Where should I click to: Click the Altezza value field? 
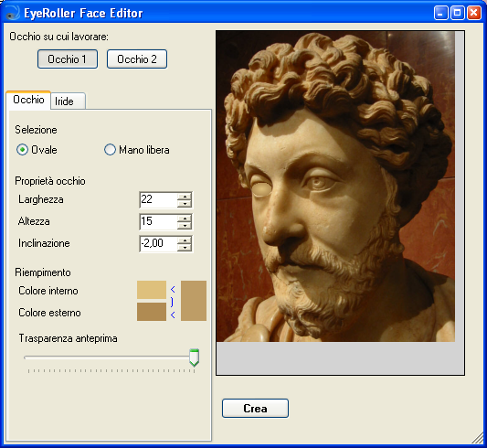(158, 222)
